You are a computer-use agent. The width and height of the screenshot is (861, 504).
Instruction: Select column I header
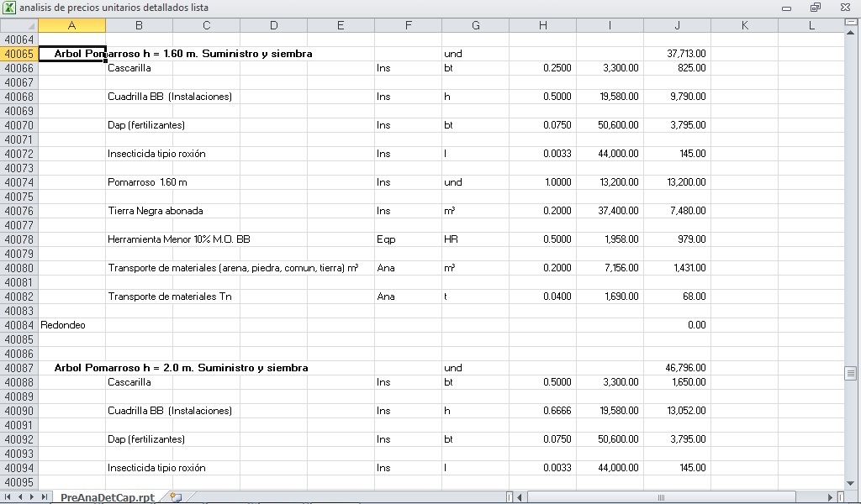coord(610,25)
